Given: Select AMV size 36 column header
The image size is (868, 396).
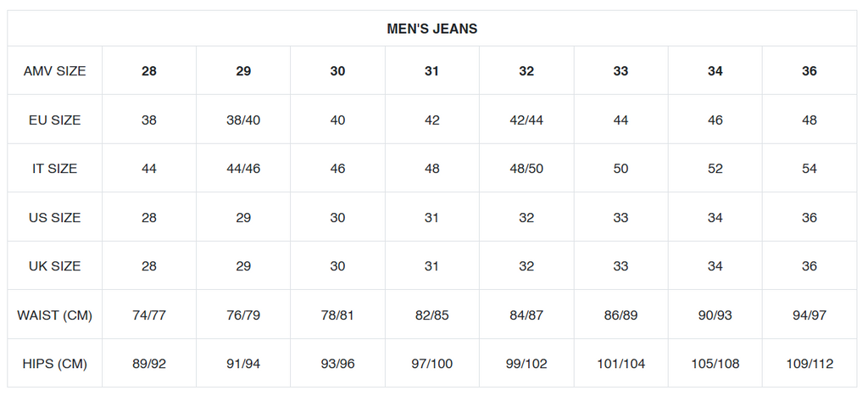Looking at the screenshot, I should click(x=810, y=71).
